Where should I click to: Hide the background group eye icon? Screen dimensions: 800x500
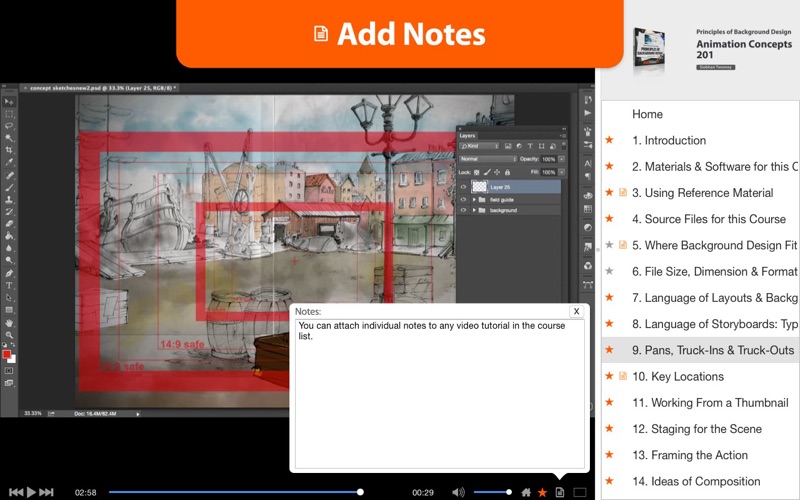coord(463,210)
